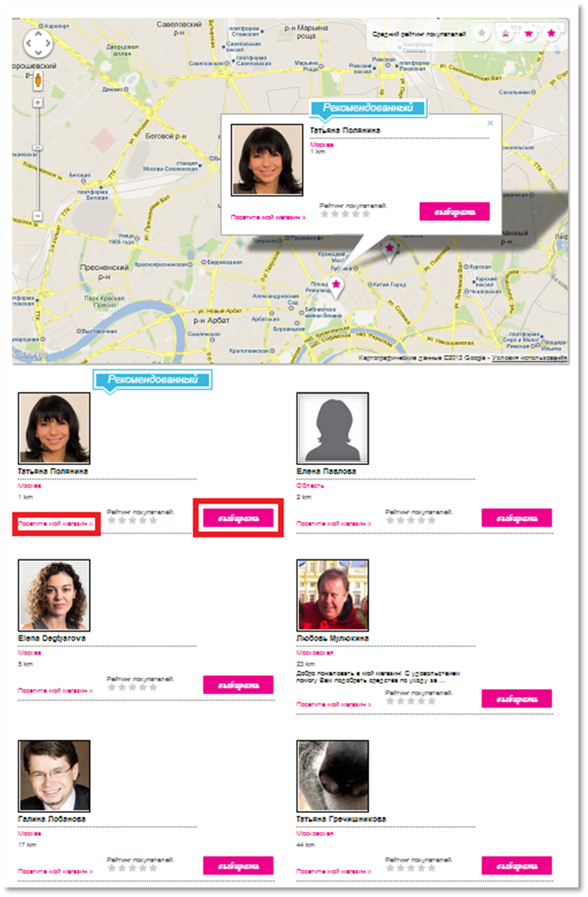The height and width of the screenshot is (897, 588).
Task: Click выбрать button for Татьяна Гречишникова
Action: (517, 865)
